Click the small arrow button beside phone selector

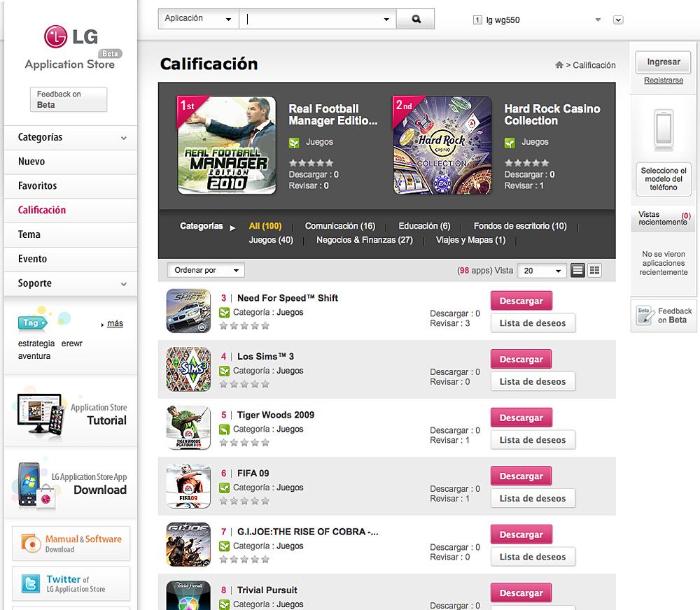[618, 20]
